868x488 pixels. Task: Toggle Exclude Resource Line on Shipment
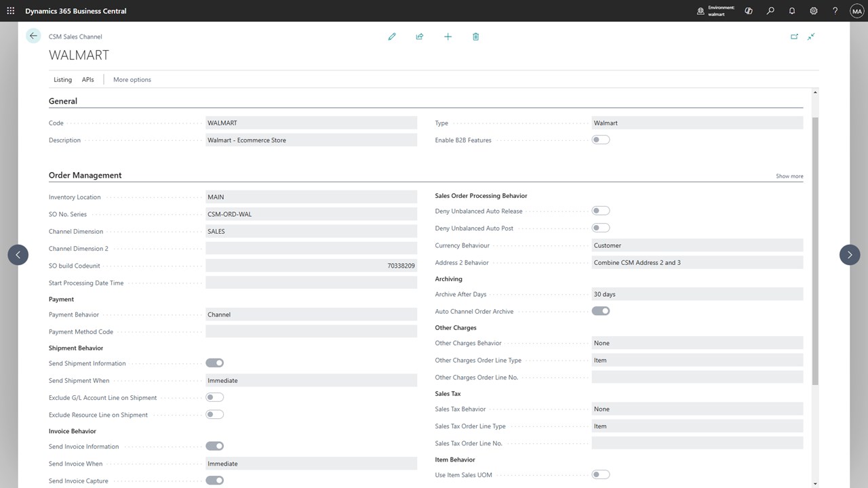pyautogui.click(x=215, y=414)
